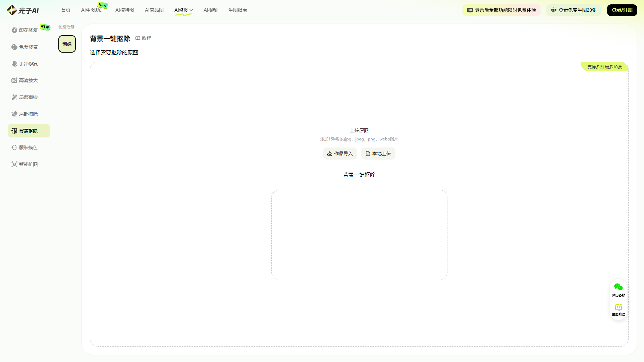Screen dimensions: 644x362
Task: Open the 色差修复 sidebar tool
Action: click(x=29, y=47)
